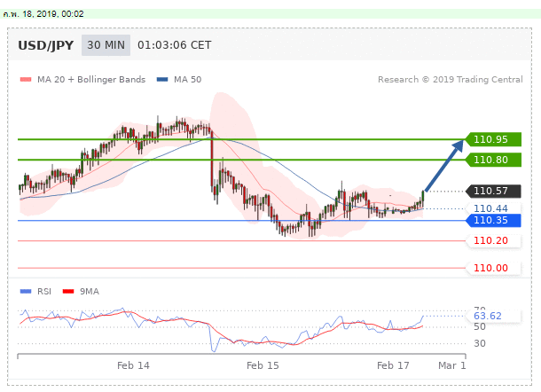The height and width of the screenshot is (392, 541).
Task: Click the 110.80 green resistance label
Action: coord(493,160)
